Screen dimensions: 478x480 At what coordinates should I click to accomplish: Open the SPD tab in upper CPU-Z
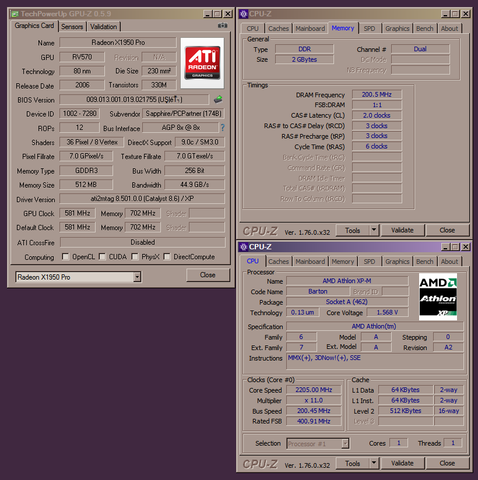tap(369, 29)
